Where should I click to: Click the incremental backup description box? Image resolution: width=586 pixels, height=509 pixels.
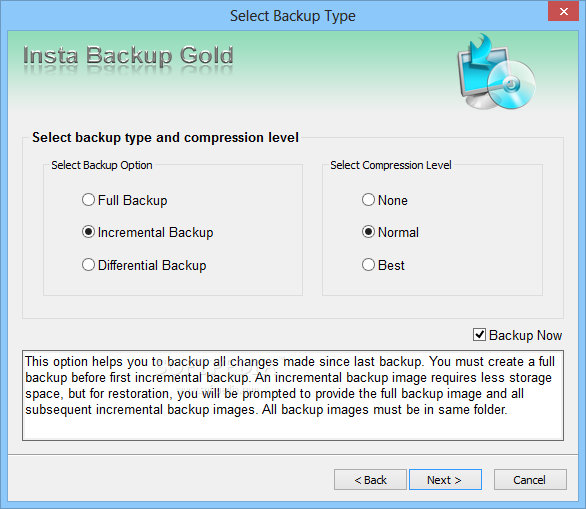pos(293,395)
